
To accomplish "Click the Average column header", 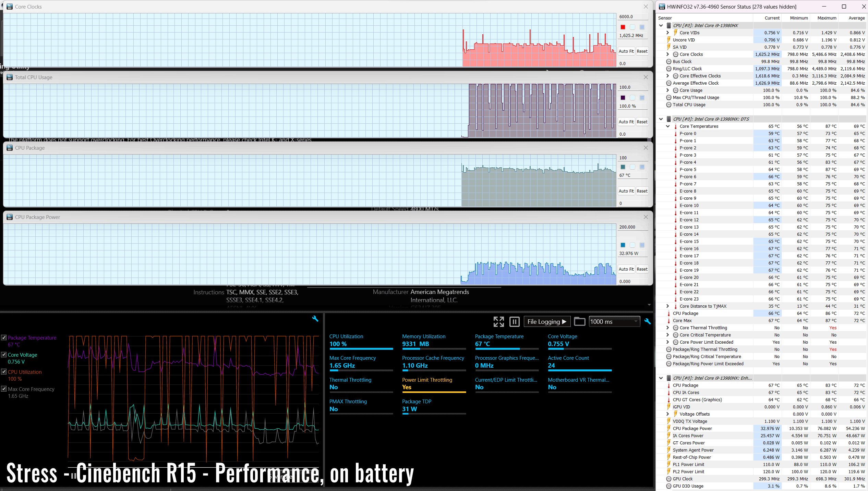I will (853, 18).
